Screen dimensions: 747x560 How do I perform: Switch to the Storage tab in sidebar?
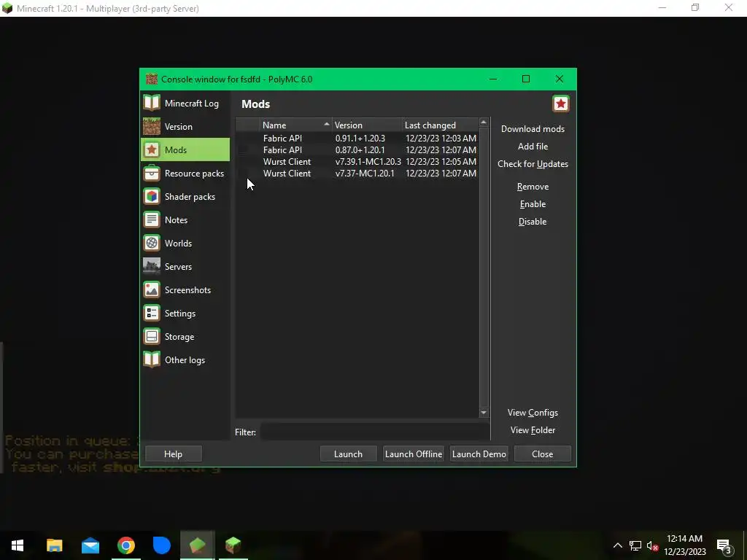pyautogui.click(x=185, y=337)
